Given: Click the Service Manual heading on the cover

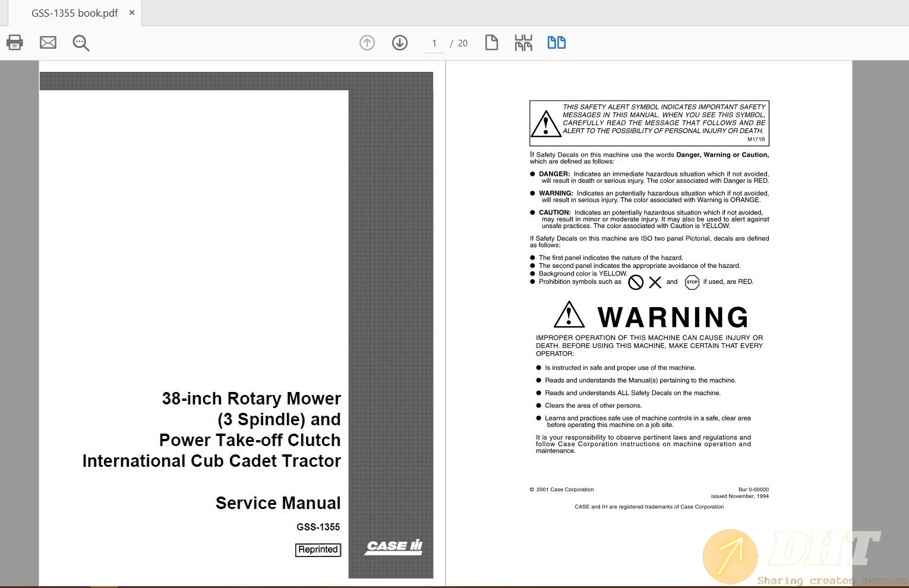Looking at the screenshot, I should click(x=278, y=503).
